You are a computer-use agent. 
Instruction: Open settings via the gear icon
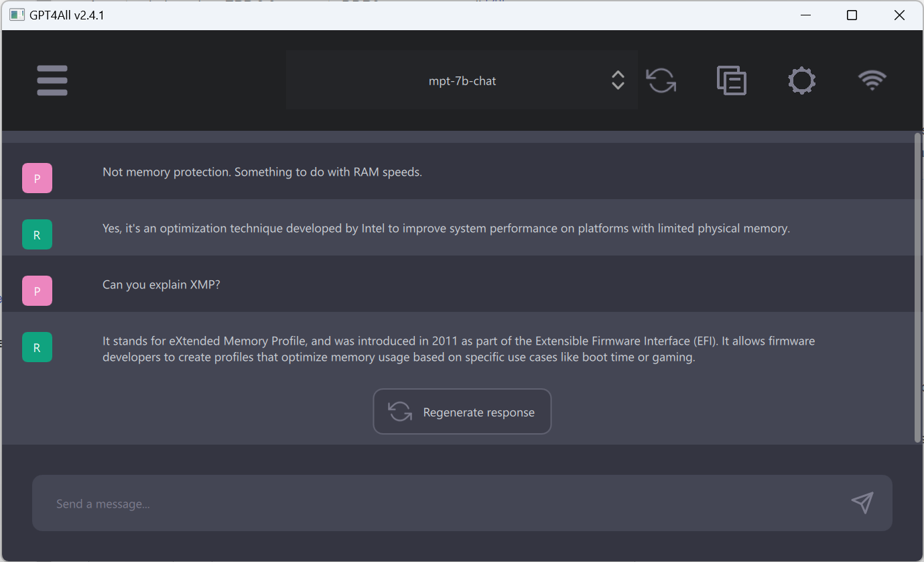801,80
